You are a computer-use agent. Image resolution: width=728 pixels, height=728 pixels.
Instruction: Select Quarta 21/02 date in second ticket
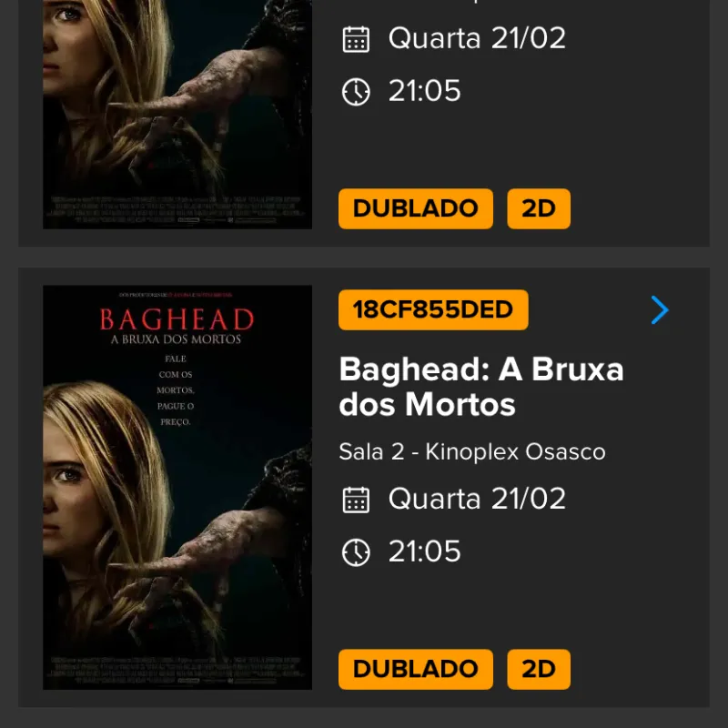coord(477,499)
